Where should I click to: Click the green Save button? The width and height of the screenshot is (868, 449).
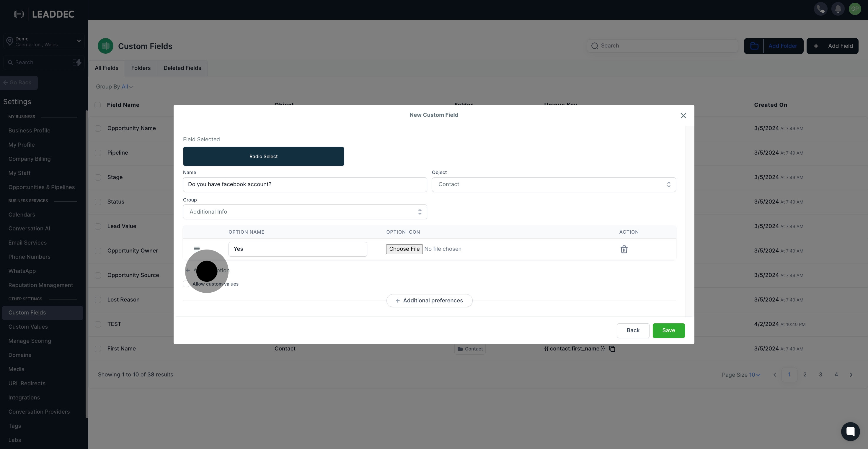[x=668, y=330]
